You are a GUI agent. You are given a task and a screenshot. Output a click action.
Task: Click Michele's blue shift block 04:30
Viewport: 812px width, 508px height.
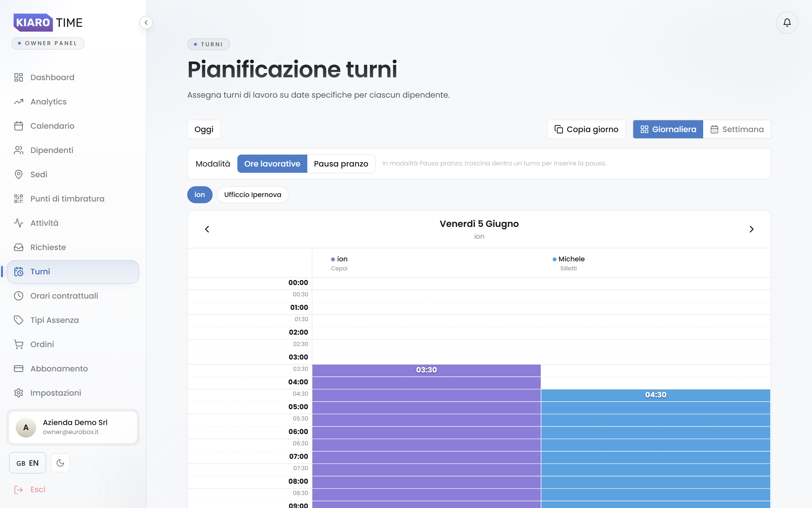tap(655, 448)
